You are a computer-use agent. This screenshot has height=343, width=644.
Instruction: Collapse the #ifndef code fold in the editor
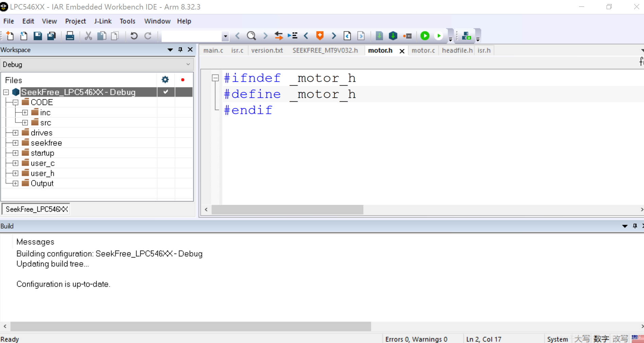(215, 78)
